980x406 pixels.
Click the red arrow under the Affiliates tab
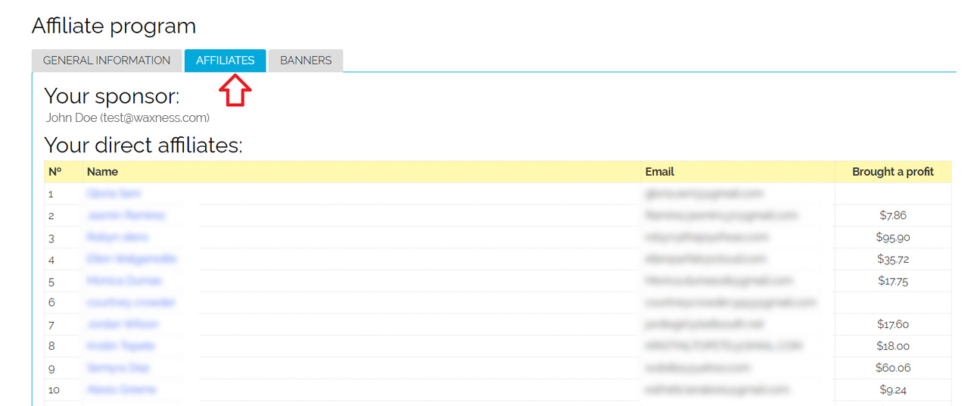coord(235,90)
